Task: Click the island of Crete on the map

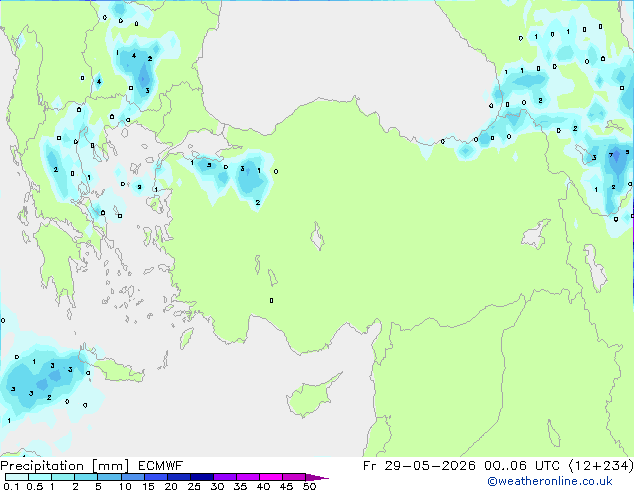Action: (115, 368)
